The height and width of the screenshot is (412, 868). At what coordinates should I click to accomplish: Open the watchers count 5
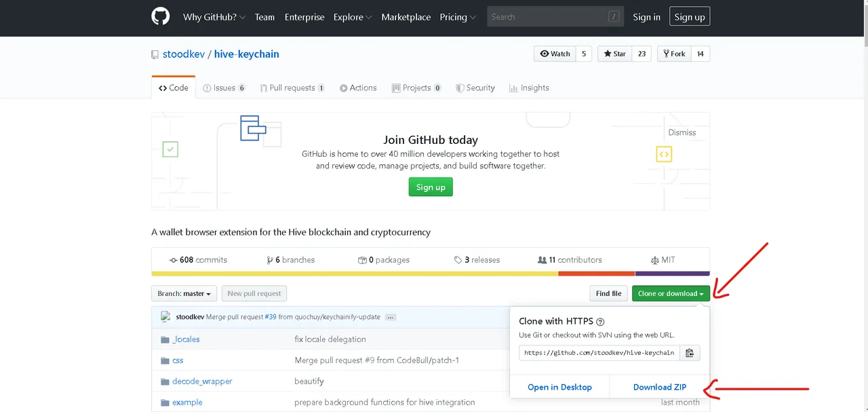pyautogui.click(x=584, y=54)
